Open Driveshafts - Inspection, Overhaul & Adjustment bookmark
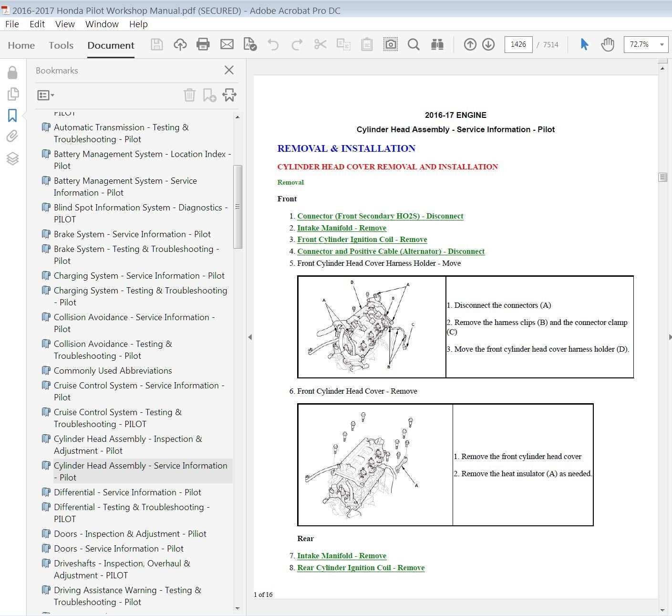This screenshot has width=672, height=616. 122,569
